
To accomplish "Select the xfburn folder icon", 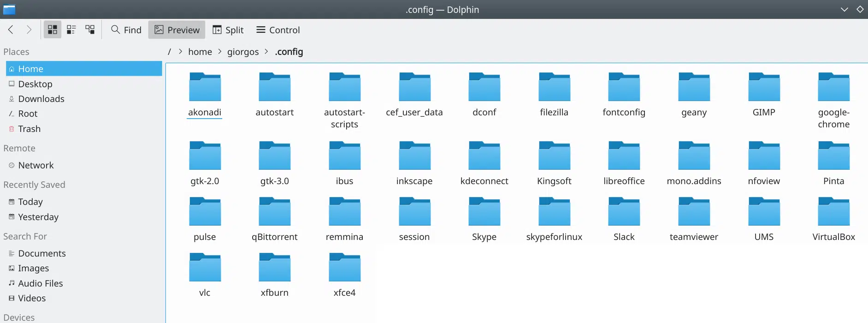I will 275,267.
